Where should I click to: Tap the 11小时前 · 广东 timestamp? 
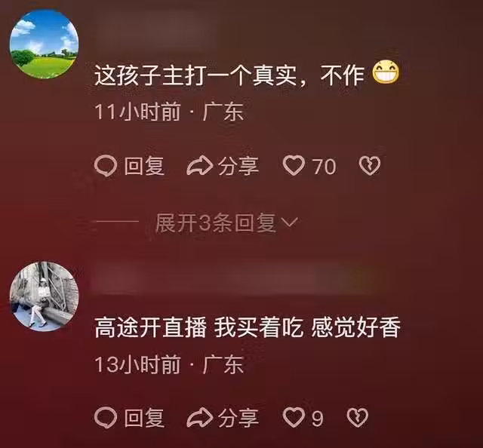(x=169, y=112)
